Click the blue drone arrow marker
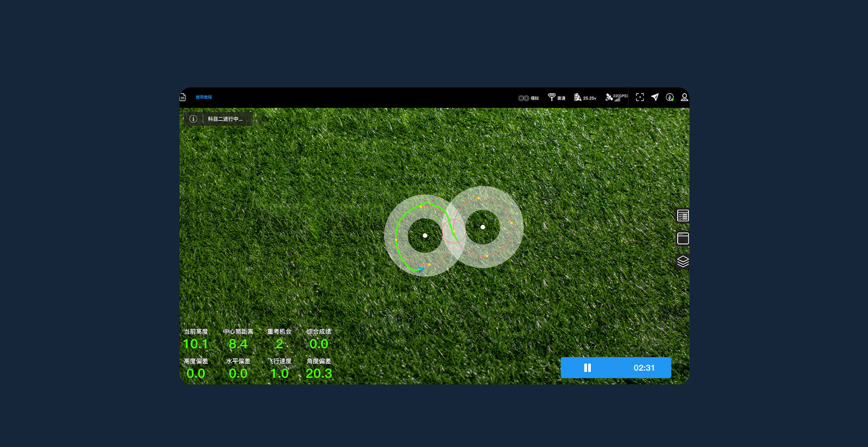The height and width of the screenshot is (447, 868). (421, 270)
